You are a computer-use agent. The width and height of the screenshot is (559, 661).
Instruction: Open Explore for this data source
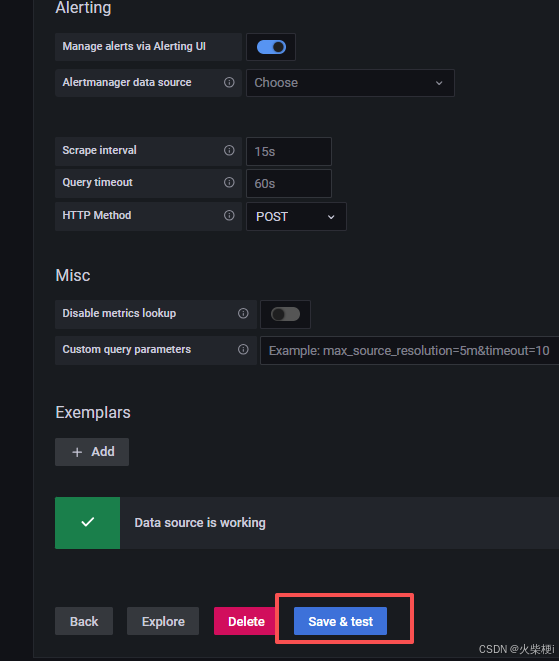[x=163, y=621]
